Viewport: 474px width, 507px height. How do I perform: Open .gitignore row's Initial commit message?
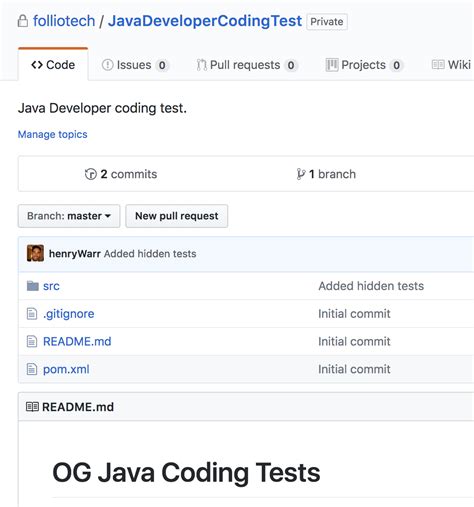click(354, 314)
